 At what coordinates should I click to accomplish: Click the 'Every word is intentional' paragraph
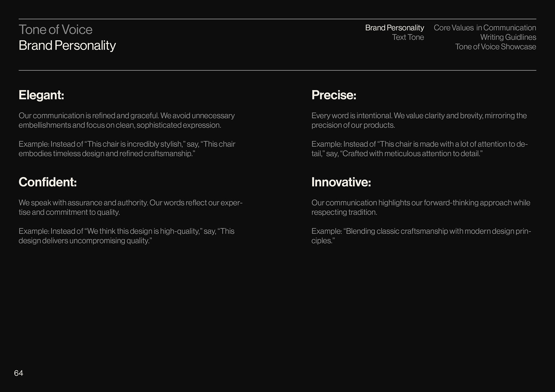(x=419, y=120)
